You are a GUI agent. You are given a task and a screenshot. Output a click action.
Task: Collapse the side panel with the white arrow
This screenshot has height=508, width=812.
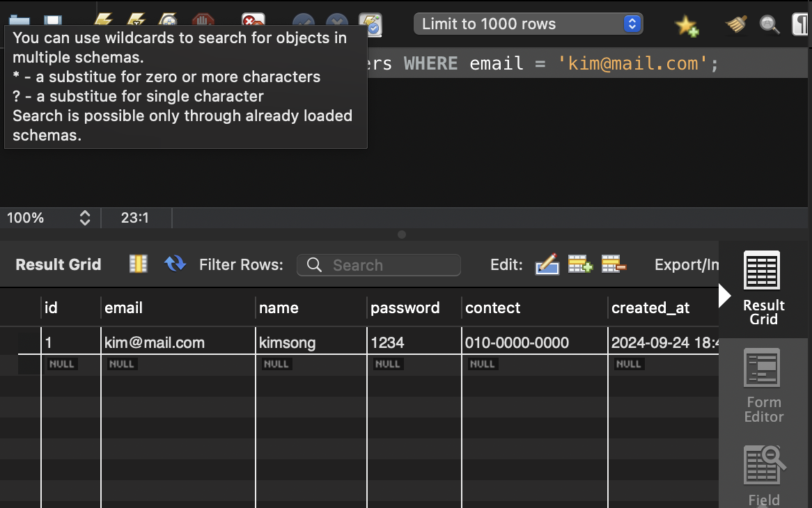(x=724, y=296)
